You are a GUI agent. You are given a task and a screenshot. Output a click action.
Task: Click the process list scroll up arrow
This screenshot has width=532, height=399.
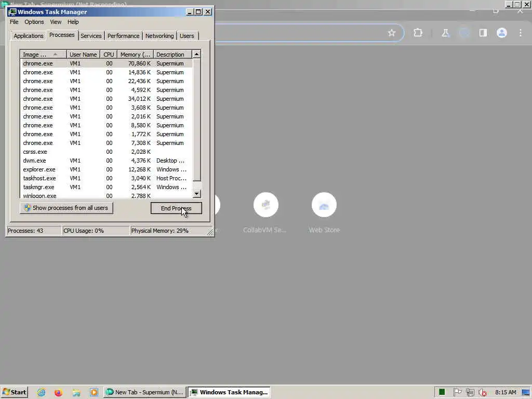pyautogui.click(x=196, y=54)
